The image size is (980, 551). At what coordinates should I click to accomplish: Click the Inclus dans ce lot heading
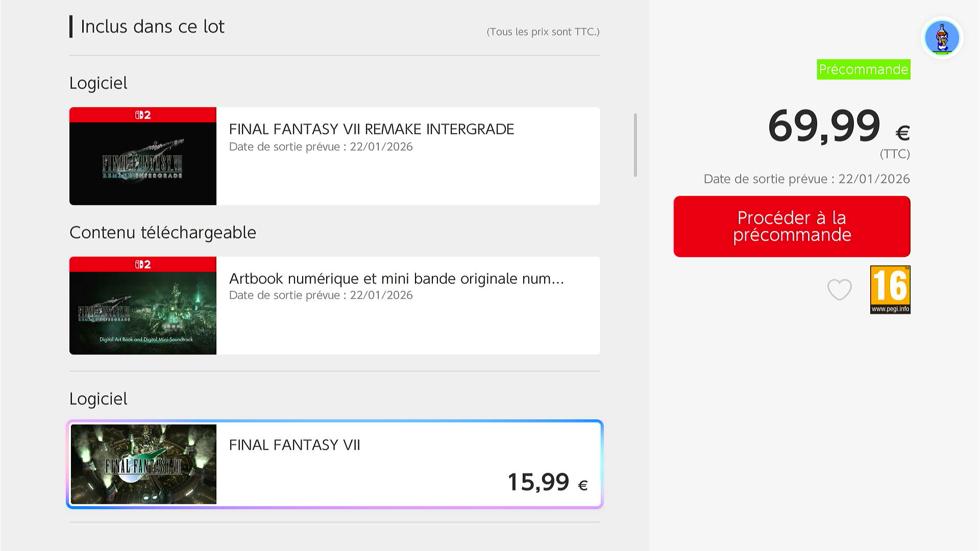[x=152, y=27]
